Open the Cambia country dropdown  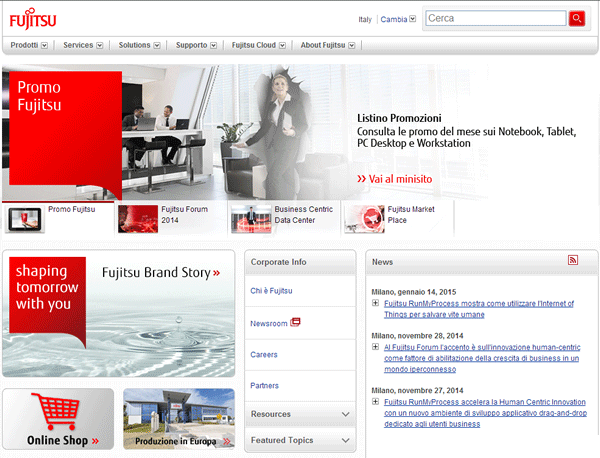pos(398,19)
